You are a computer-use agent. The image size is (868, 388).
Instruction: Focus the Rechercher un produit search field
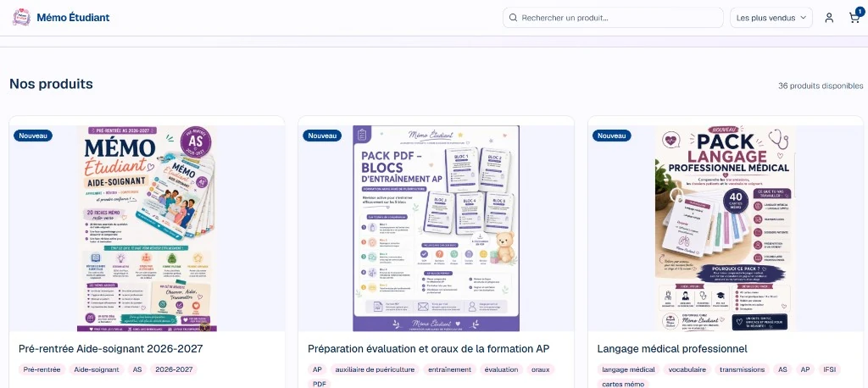(x=613, y=18)
